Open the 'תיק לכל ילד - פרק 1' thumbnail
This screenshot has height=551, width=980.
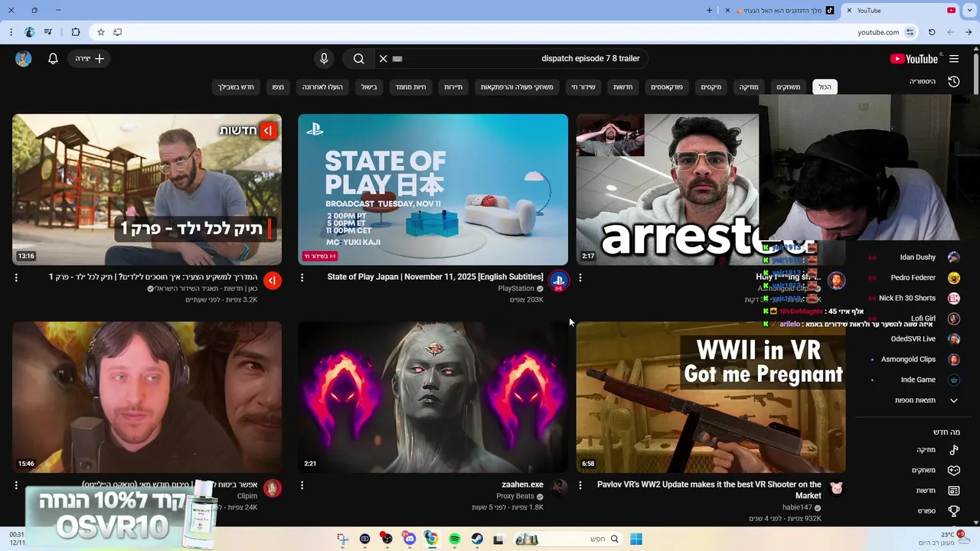tap(147, 190)
